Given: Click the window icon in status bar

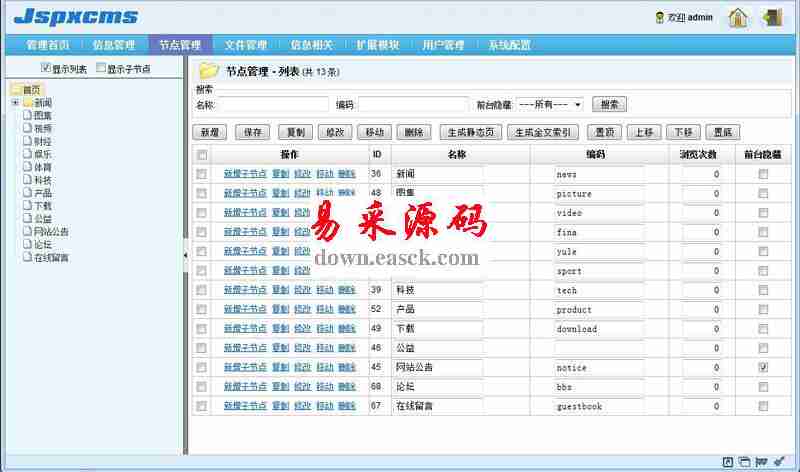Looking at the screenshot, I should click(745, 461).
